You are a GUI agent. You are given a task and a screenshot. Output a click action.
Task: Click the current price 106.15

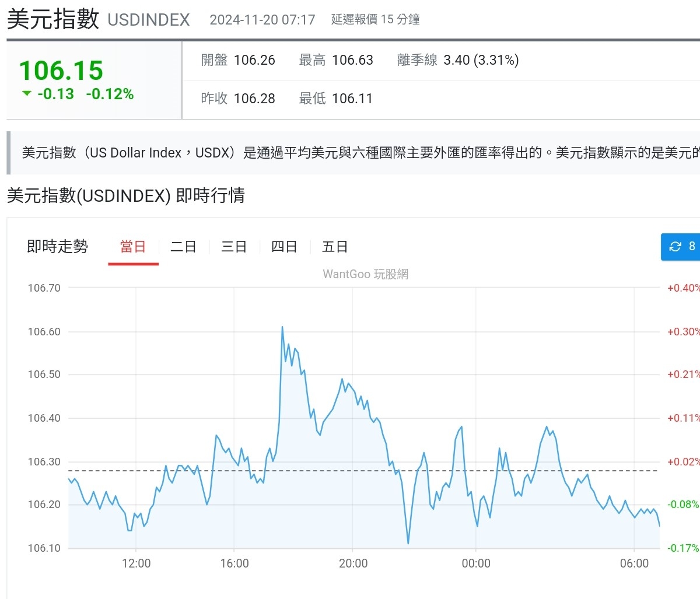click(x=61, y=71)
